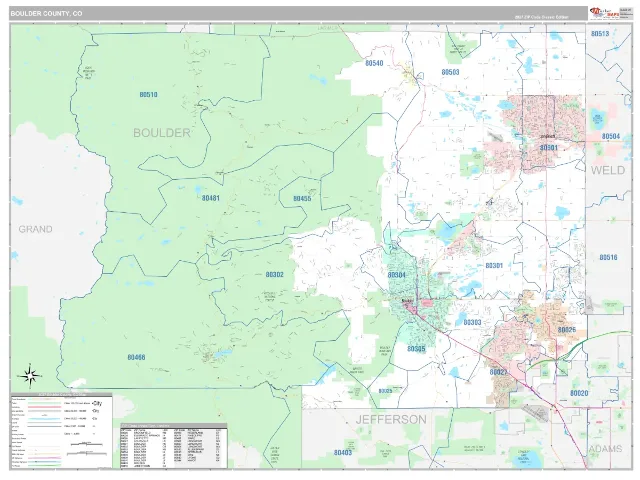Select ZIP code label 80540
This screenshot has width=640, height=480.
(x=374, y=63)
